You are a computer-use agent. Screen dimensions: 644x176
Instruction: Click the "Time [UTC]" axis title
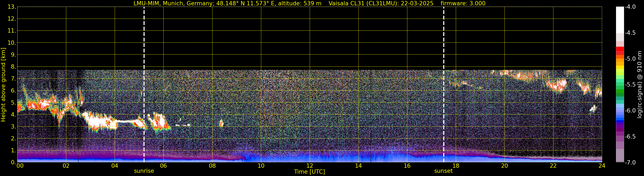click(310, 172)
